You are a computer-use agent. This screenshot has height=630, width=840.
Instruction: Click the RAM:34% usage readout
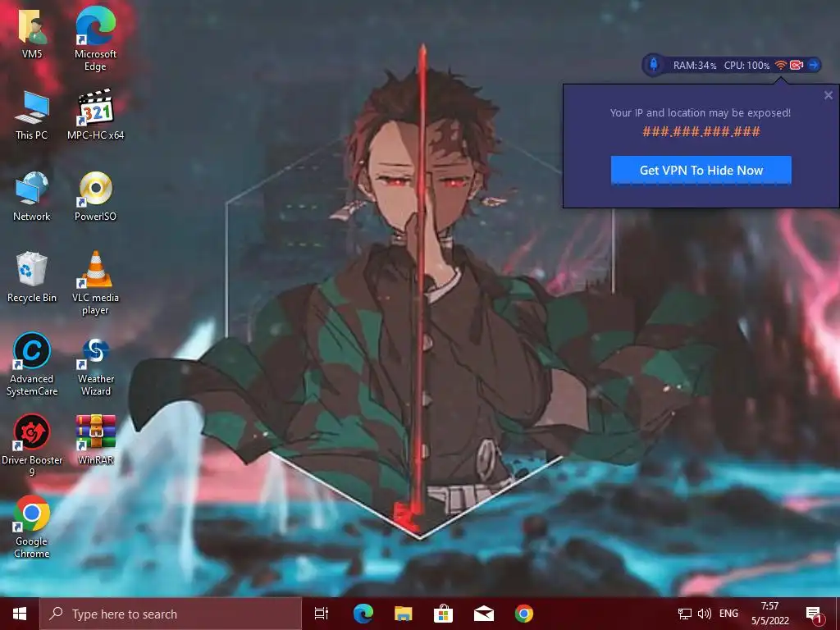695,66
